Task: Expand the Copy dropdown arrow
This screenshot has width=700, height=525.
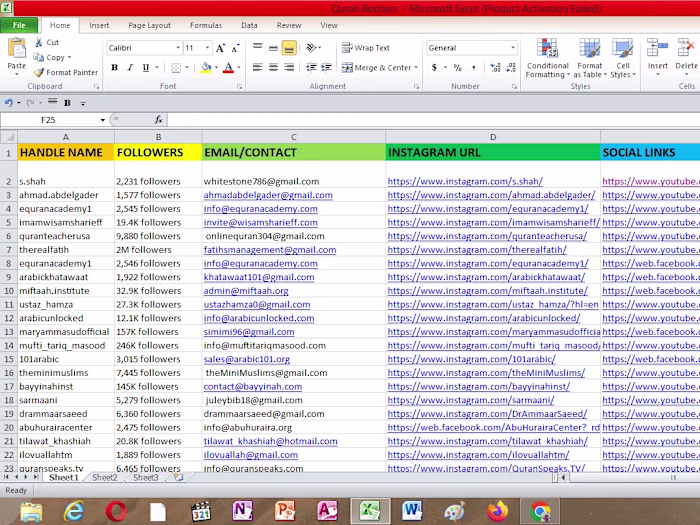Action: tap(70, 57)
